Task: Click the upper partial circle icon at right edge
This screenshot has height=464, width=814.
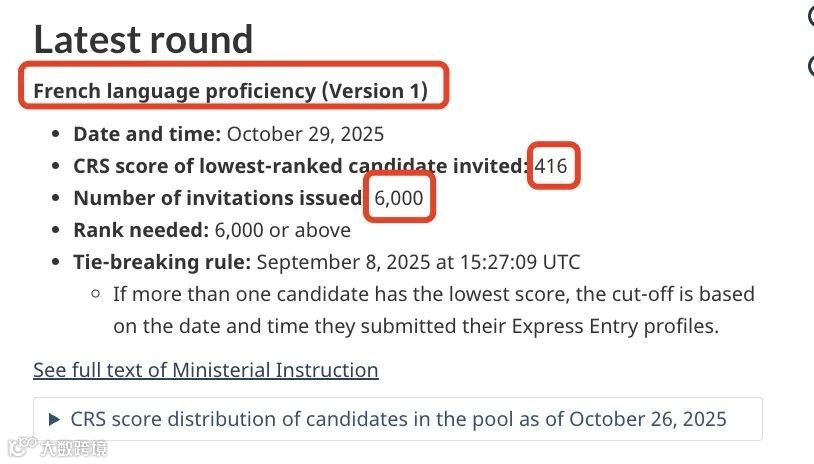Action: [811, 17]
